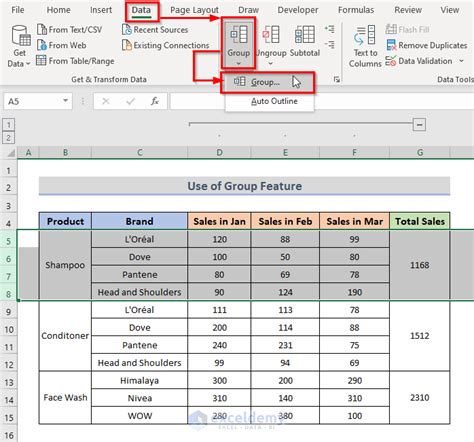Click the Subtotal icon
This screenshot has width=474, height=442.
(x=304, y=35)
